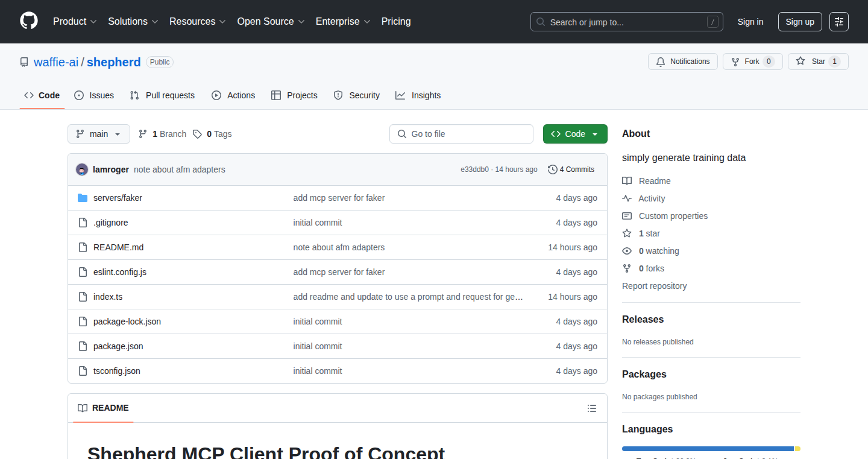The image size is (868, 459).
Task: Click the file icon for .gitignore
Action: (x=83, y=223)
